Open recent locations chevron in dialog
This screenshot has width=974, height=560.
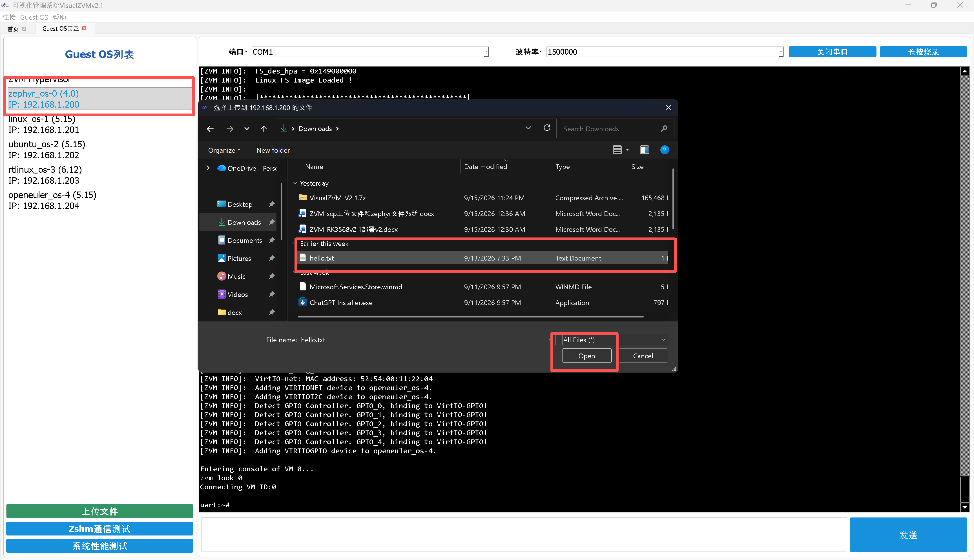247,129
